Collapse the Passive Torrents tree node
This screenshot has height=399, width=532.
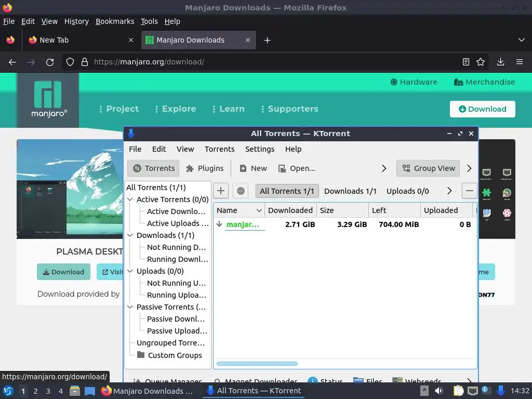click(130, 307)
